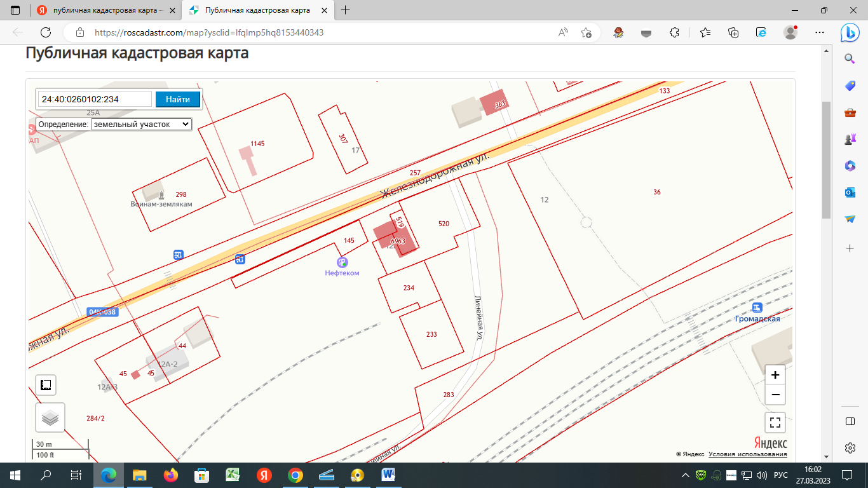The height and width of the screenshot is (488, 868).
Task: Open a new browser tab
Action: point(346,10)
